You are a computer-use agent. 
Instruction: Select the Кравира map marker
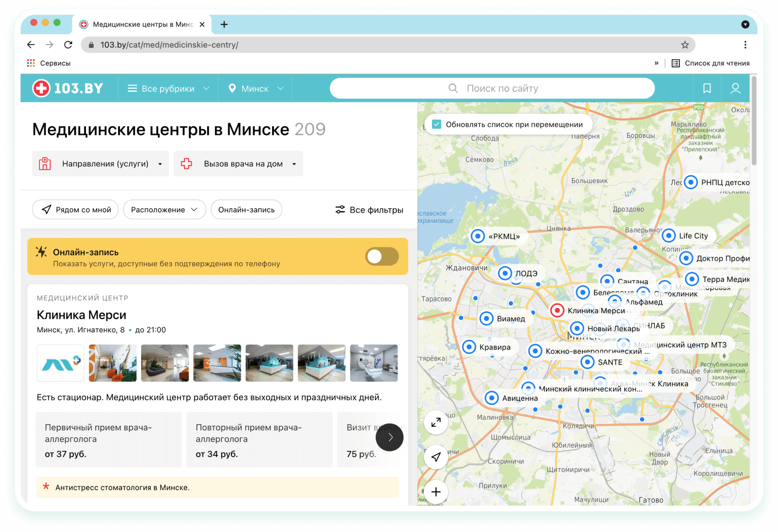(469, 347)
